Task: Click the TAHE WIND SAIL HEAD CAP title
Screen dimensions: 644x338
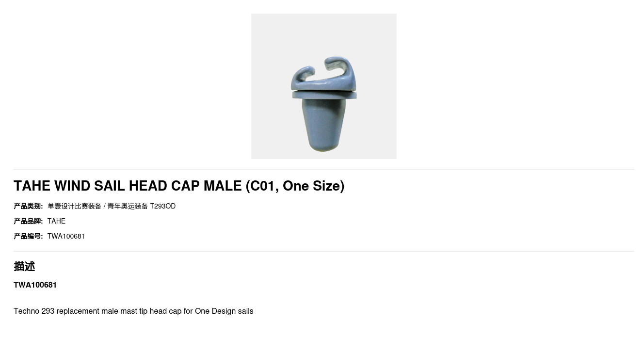Action: point(179,186)
